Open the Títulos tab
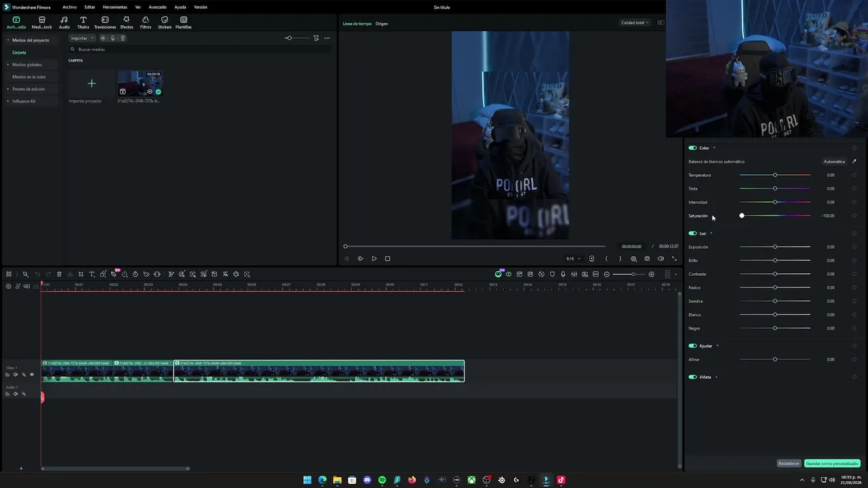 (83, 22)
